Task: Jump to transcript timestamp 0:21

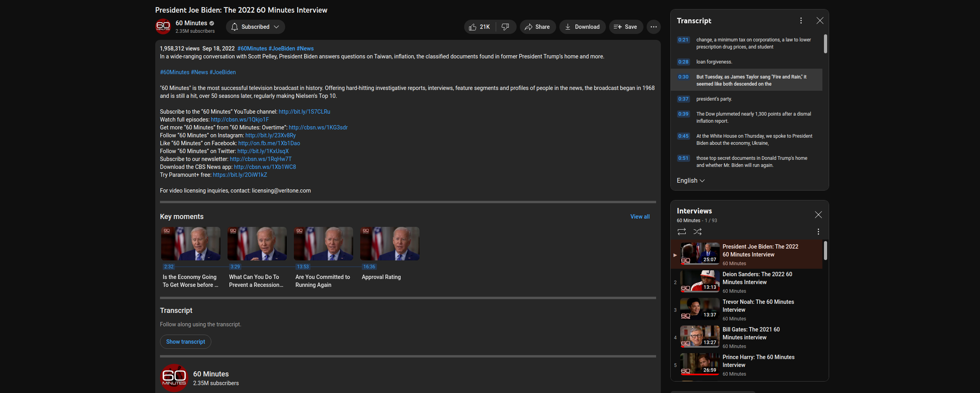Action: pos(683,40)
